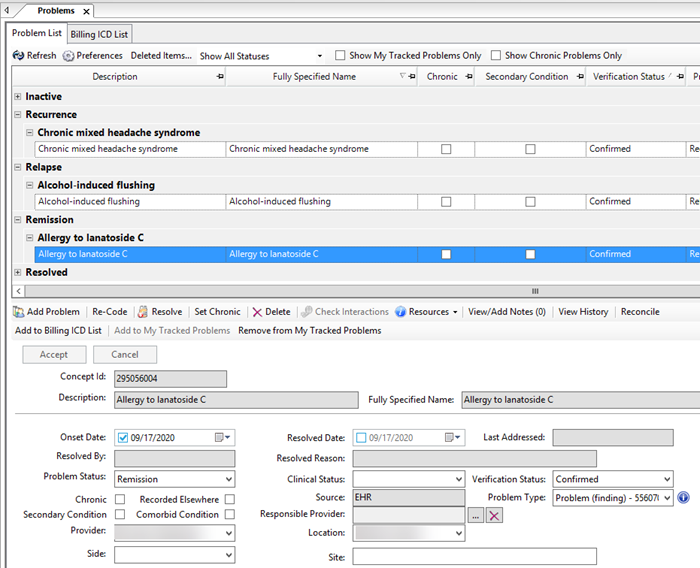Open the Verification Status dropdown
This screenshot has height=568, width=700.
coord(613,479)
